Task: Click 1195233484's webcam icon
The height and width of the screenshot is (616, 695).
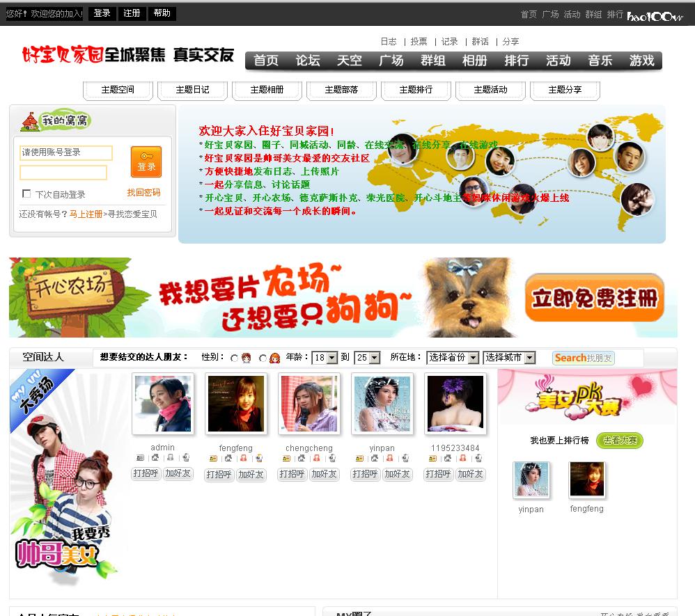Action: 478,458
